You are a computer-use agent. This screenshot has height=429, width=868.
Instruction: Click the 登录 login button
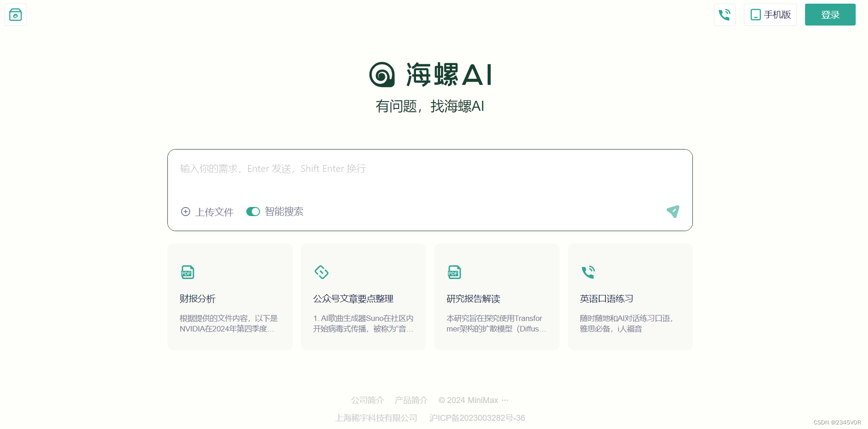click(830, 15)
